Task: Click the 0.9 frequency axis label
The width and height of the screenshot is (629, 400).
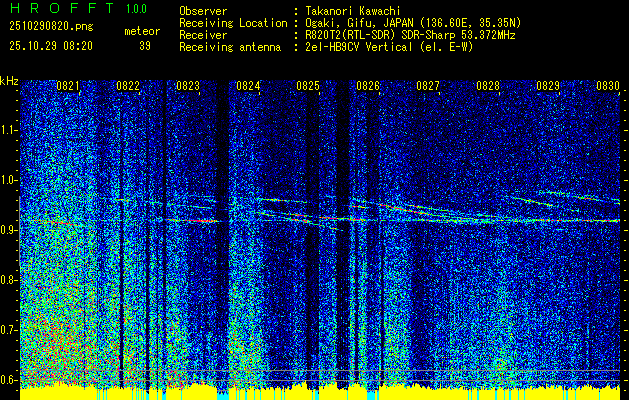Action: tap(9, 230)
